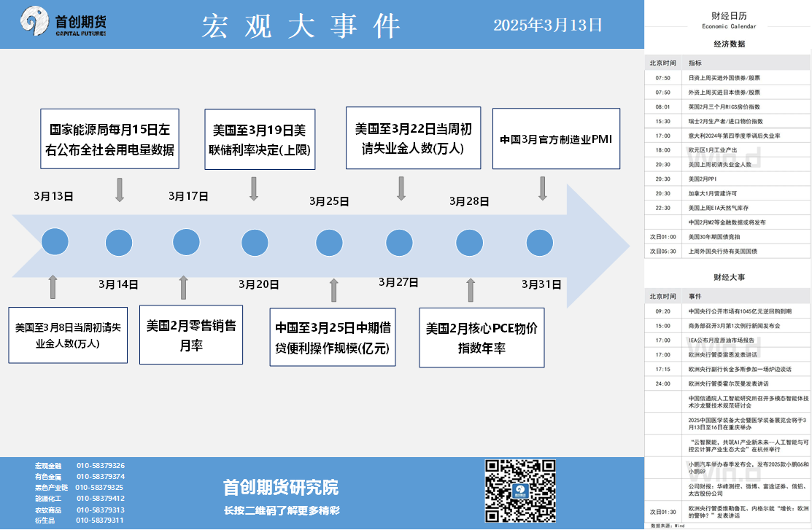Screen dimensions: 812x530
Task: Select the circle marker under 3月28日
Action: point(469,242)
